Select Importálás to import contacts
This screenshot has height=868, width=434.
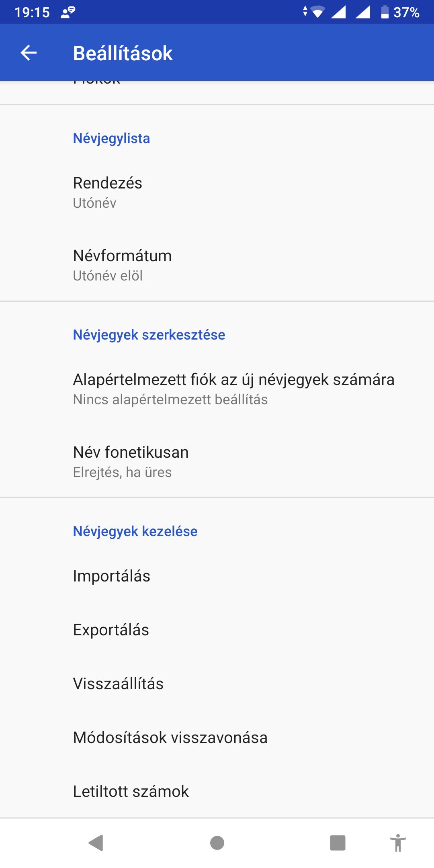(217, 576)
